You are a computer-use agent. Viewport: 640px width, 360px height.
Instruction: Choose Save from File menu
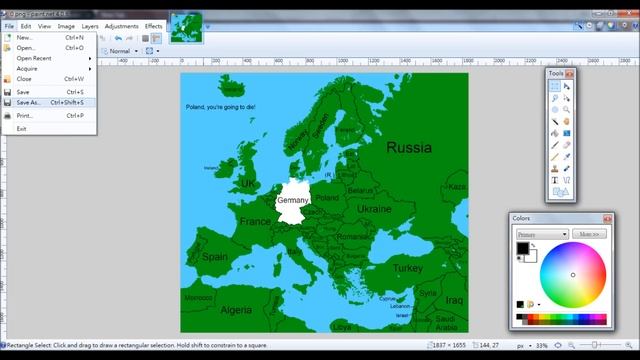(x=49, y=92)
